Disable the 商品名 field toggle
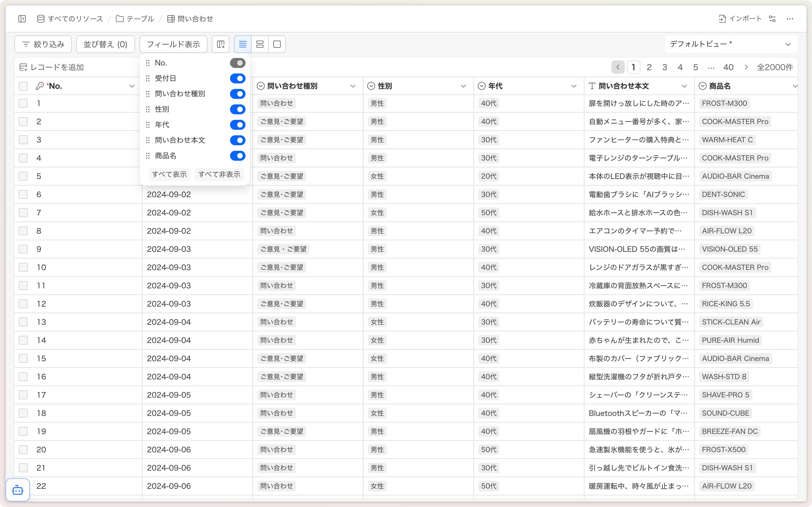812x507 pixels. tap(238, 155)
